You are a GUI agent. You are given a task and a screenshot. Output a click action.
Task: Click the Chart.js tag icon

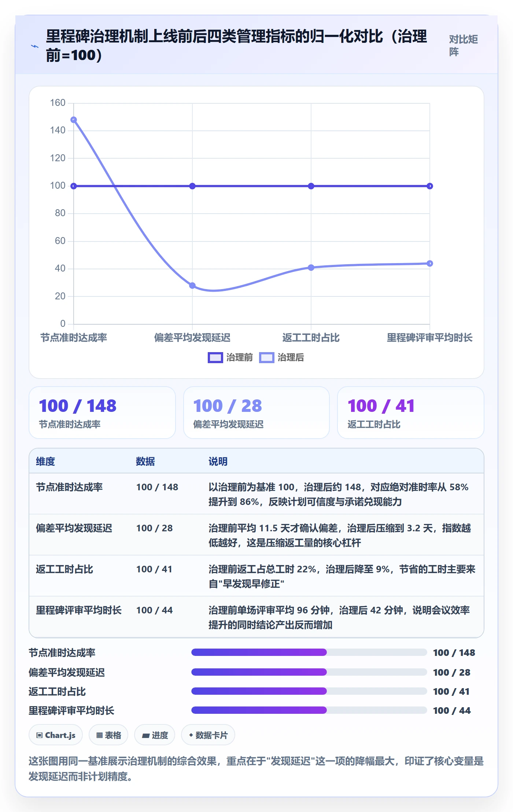[40, 735]
